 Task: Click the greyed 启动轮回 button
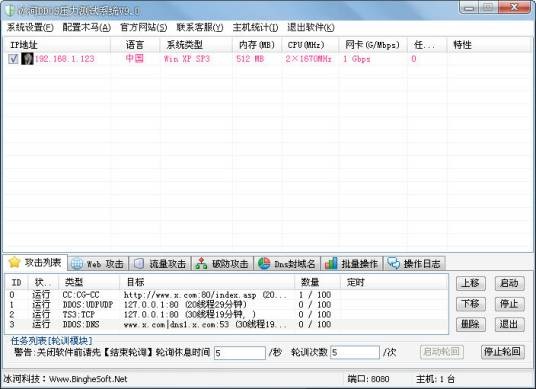tap(441, 352)
